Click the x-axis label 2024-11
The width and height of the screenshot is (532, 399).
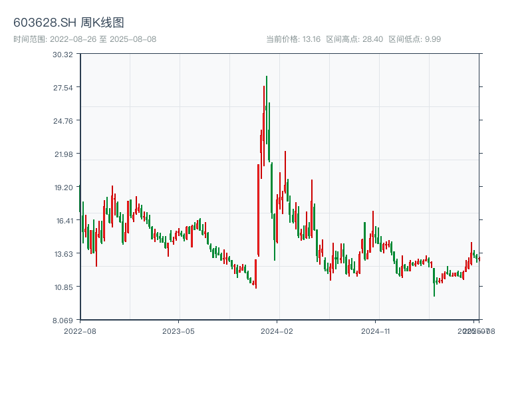(375, 331)
